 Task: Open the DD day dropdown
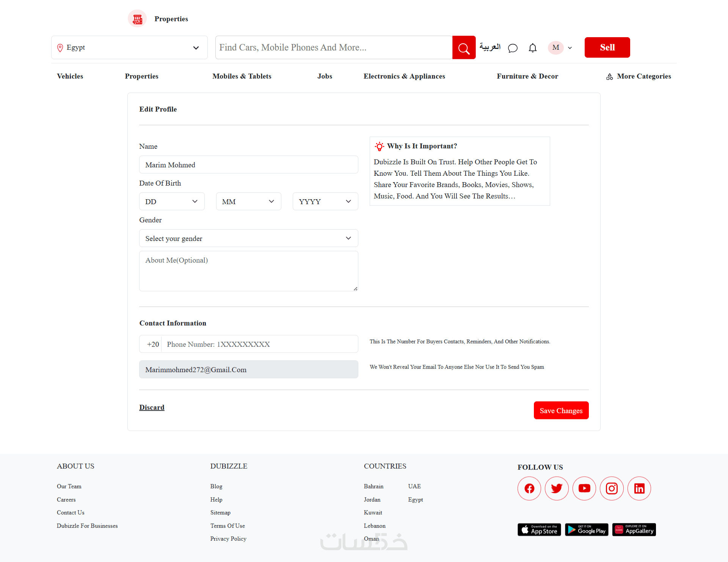pyautogui.click(x=172, y=202)
